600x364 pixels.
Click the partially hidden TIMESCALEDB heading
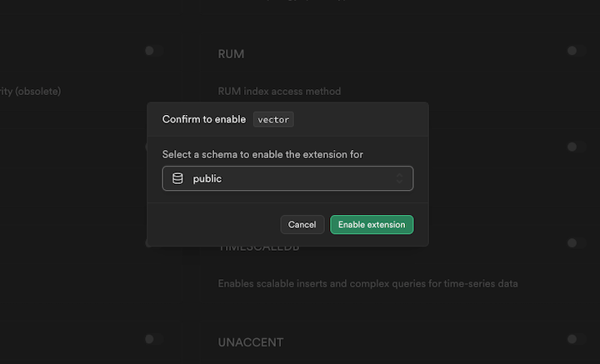click(258, 248)
